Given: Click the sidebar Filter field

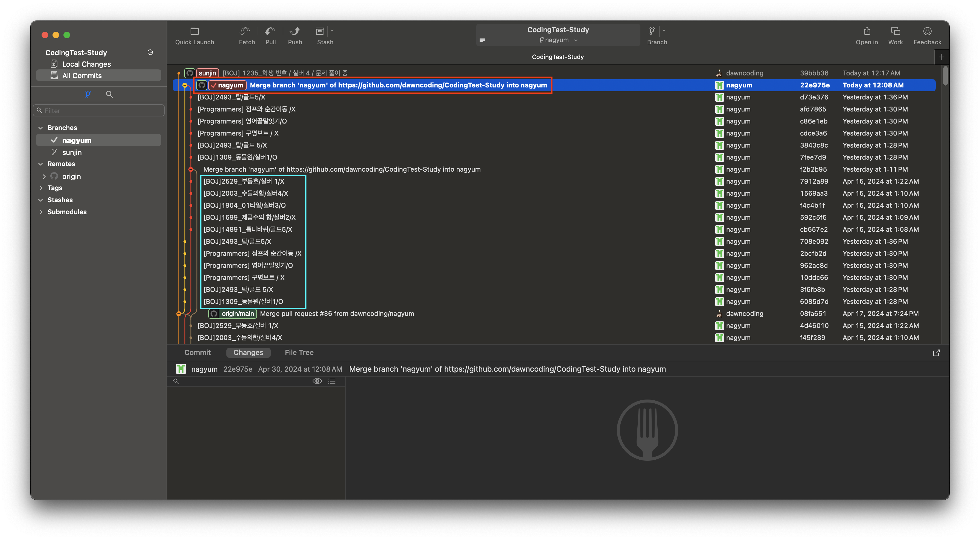Looking at the screenshot, I should tap(98, 111).
